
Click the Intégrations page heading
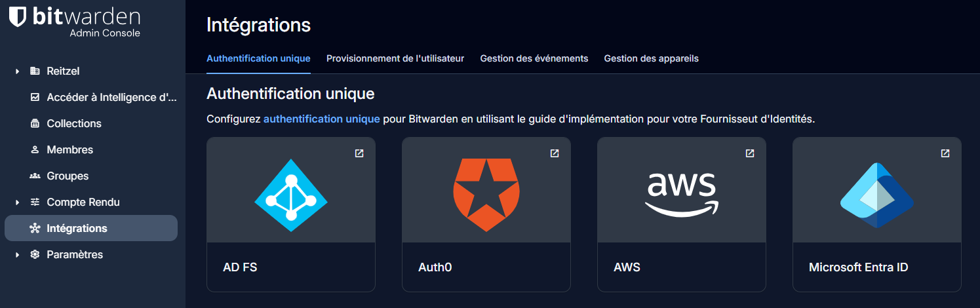coord(258,25)
